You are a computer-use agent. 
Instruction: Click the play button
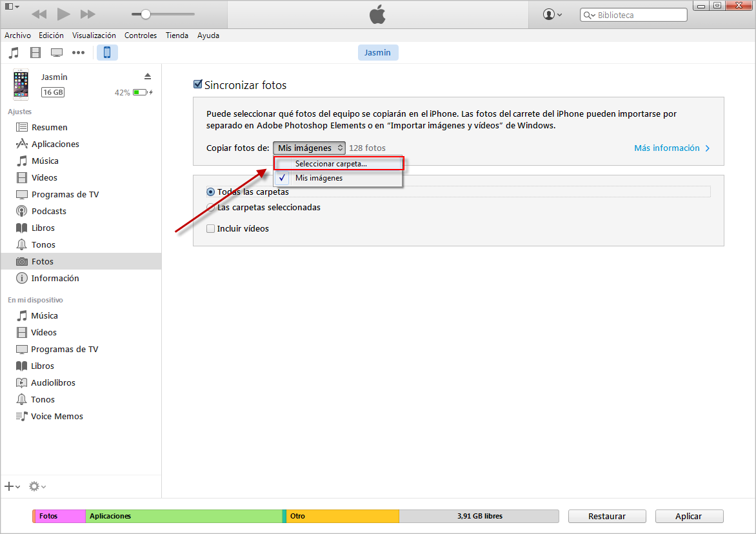(x=64, y=14)
